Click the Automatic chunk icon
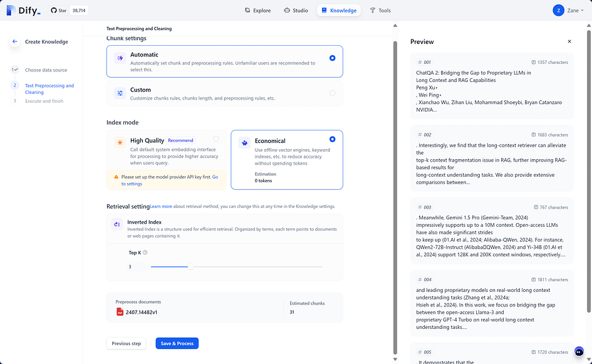 (120, 58)
